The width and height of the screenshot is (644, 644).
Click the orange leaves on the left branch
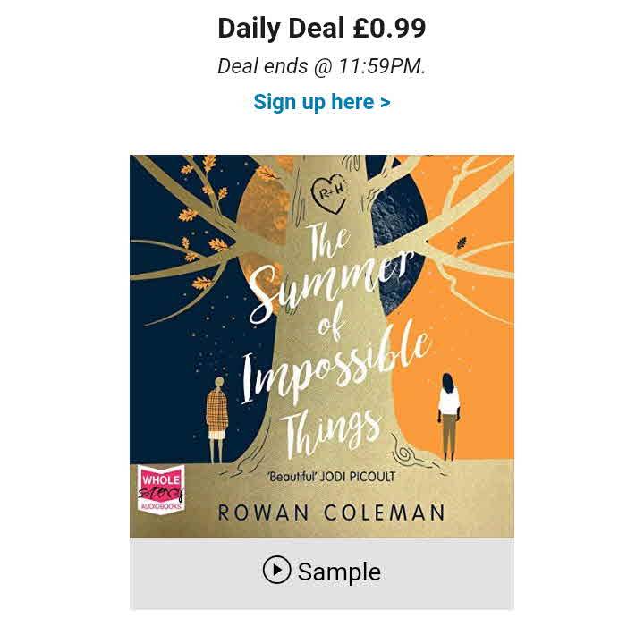[203, 222]
